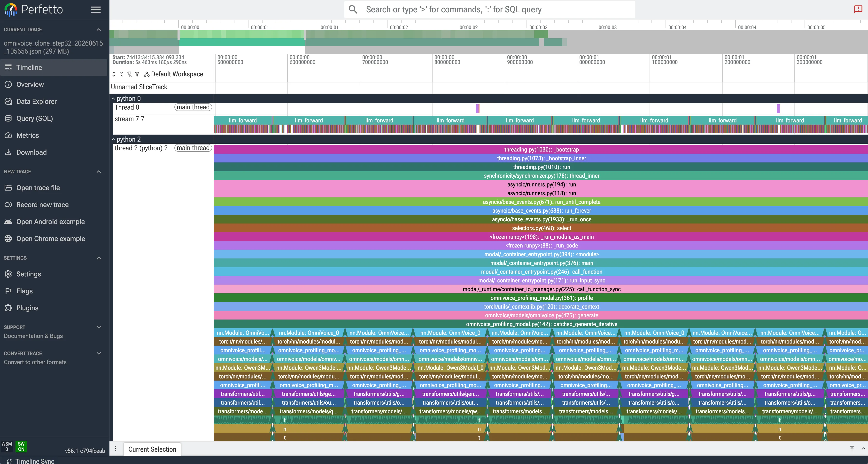Screen dimensions: 868x464
Task: Click the Timeline Sync icon
Action: [x=9, y=461]
